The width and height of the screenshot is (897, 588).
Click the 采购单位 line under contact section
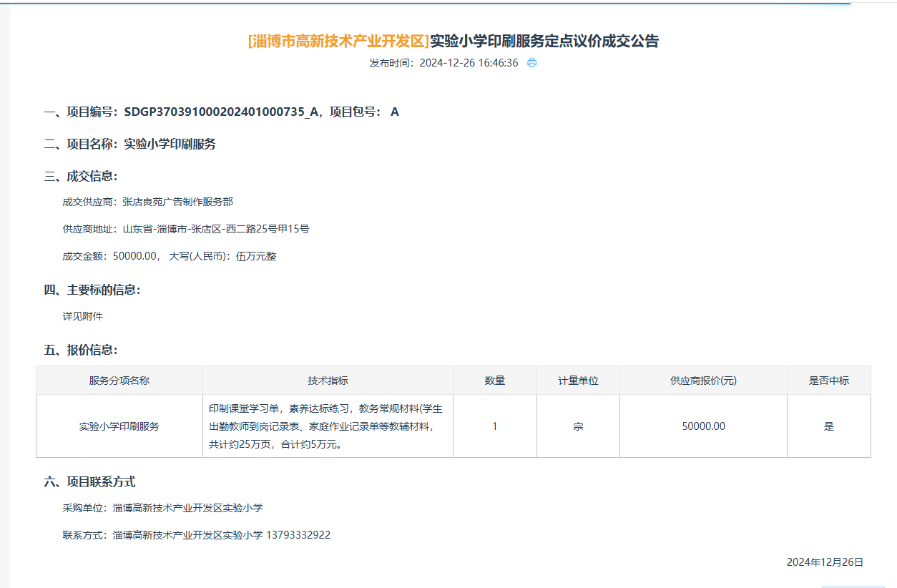click(x=163, y=508)
